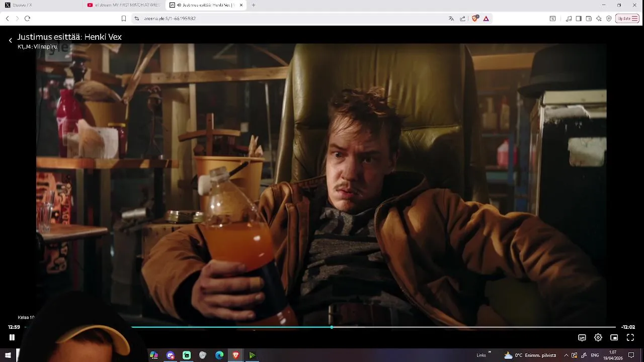Screen dimensions: 644x362
Task: Click the browser forward button
Action: pyautogui.click(x=17, y=19)
